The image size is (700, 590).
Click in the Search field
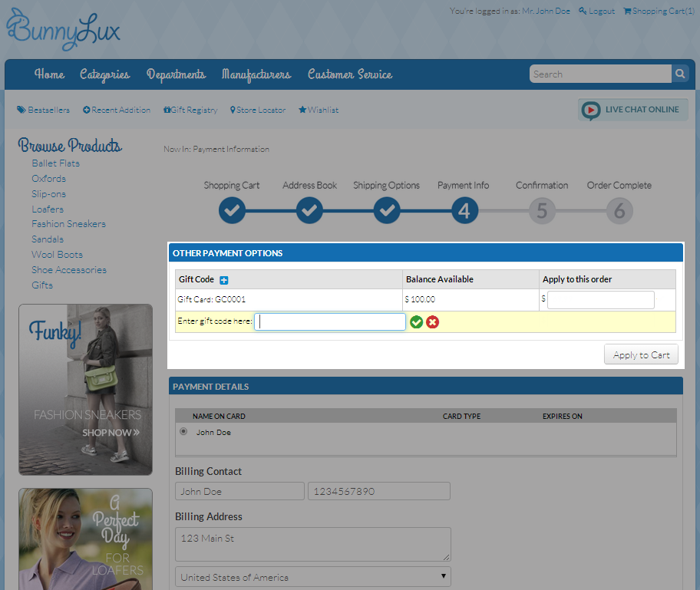600,74
